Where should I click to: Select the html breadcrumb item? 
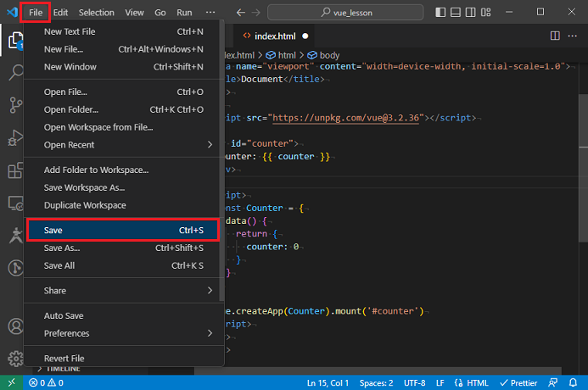click(281, 55)
